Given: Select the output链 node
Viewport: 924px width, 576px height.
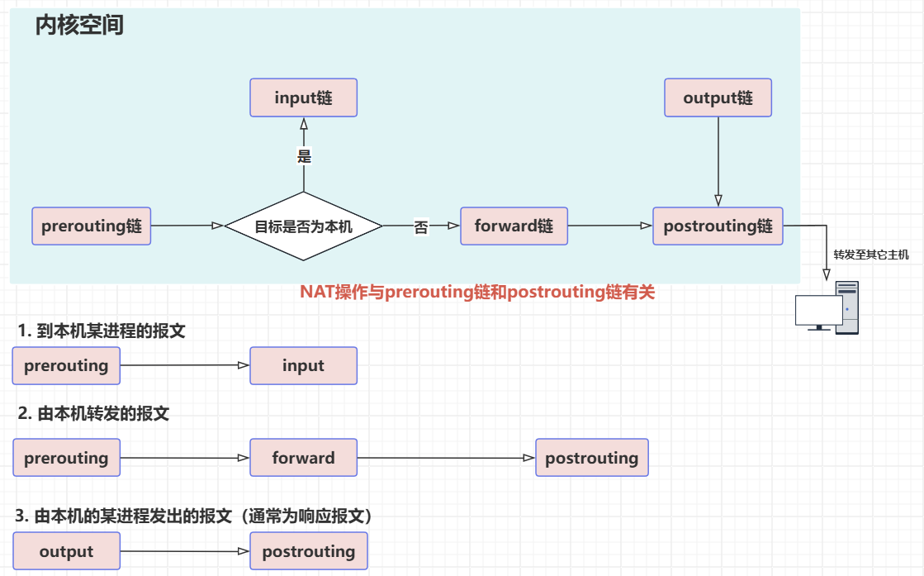Looking at the screenshot, I should tap(718, 98).
